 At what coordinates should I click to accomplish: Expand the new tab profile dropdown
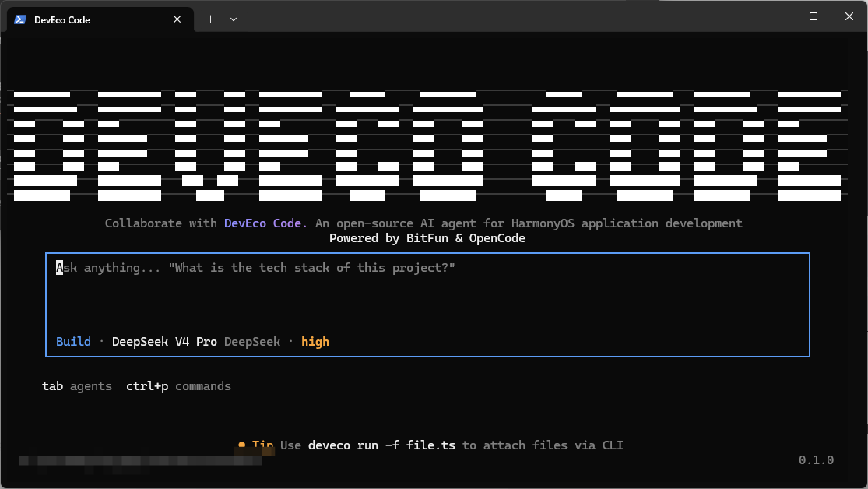click(234, 19)
